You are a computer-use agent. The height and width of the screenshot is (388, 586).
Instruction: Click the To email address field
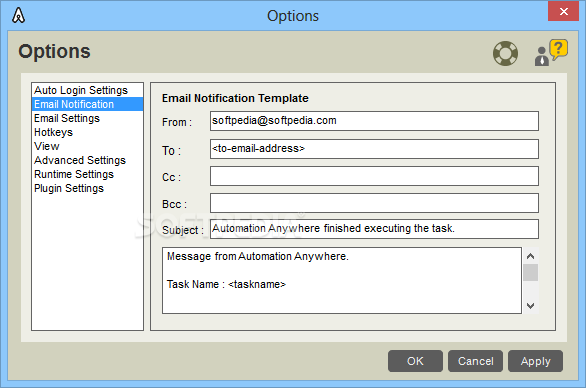coord(374,149)
